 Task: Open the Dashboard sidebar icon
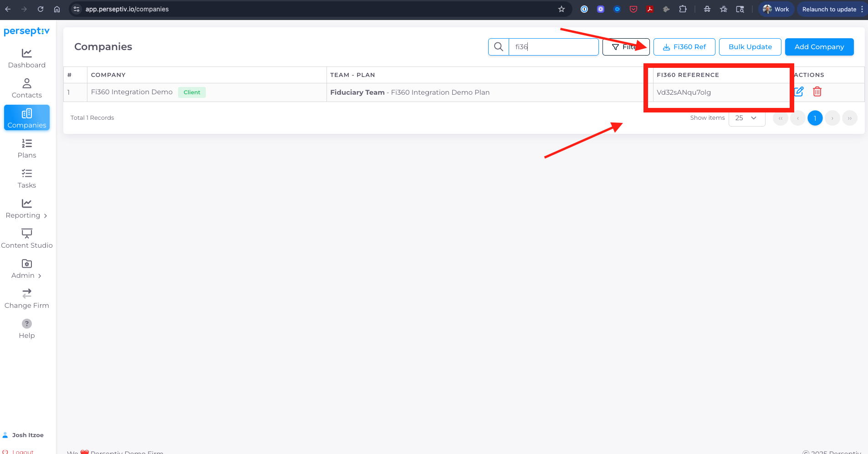click(x=27, y=53)
